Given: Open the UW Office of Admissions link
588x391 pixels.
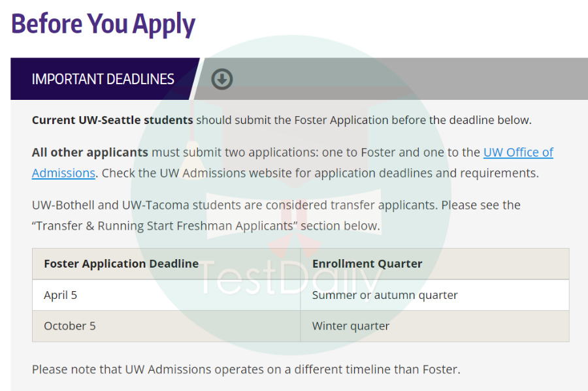Looking at the screenshot, I should [x=518, y=153].
